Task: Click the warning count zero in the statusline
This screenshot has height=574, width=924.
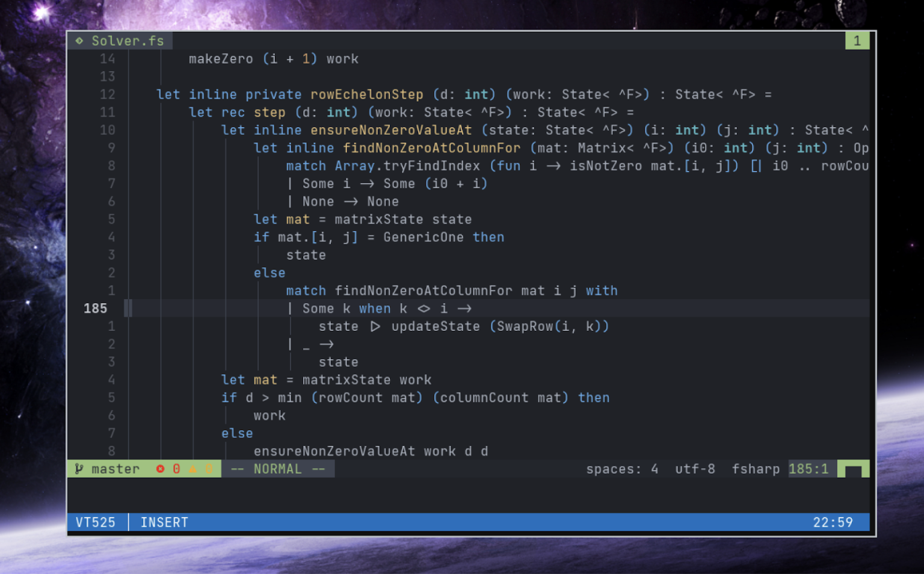Action: point(208,469)
